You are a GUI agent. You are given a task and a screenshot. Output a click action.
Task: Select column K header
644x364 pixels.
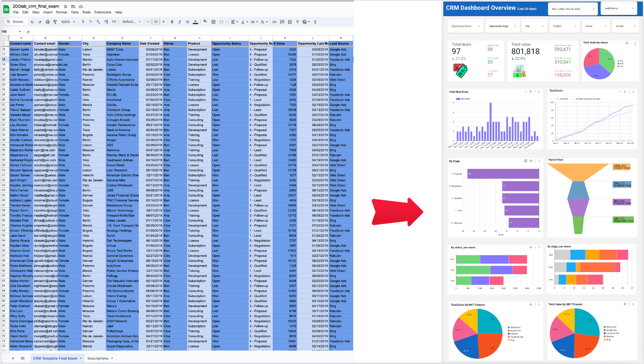tap(285, 38)
